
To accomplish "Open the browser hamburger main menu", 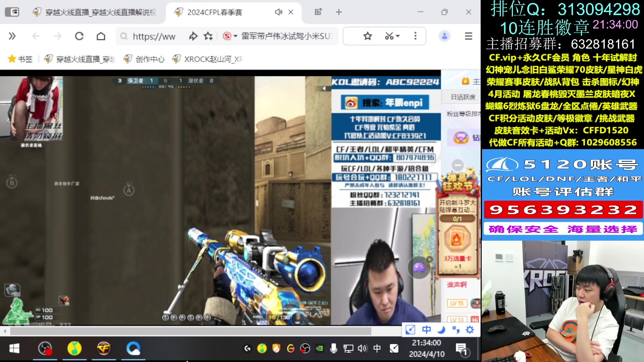I will [x=469, y=36].
